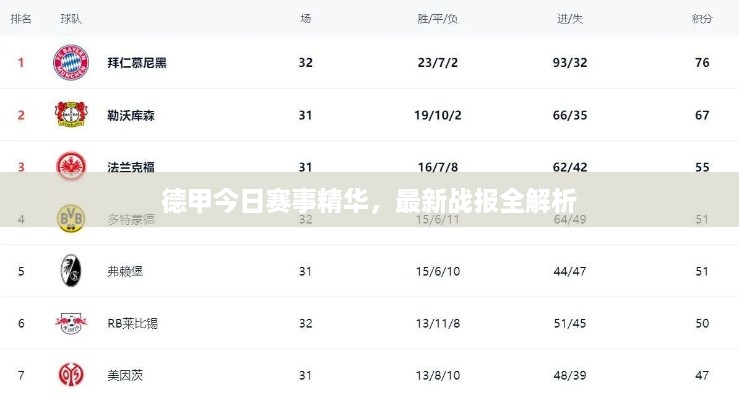Sort by the 积分 column header
739x400 pixels.
coord(702,19)
